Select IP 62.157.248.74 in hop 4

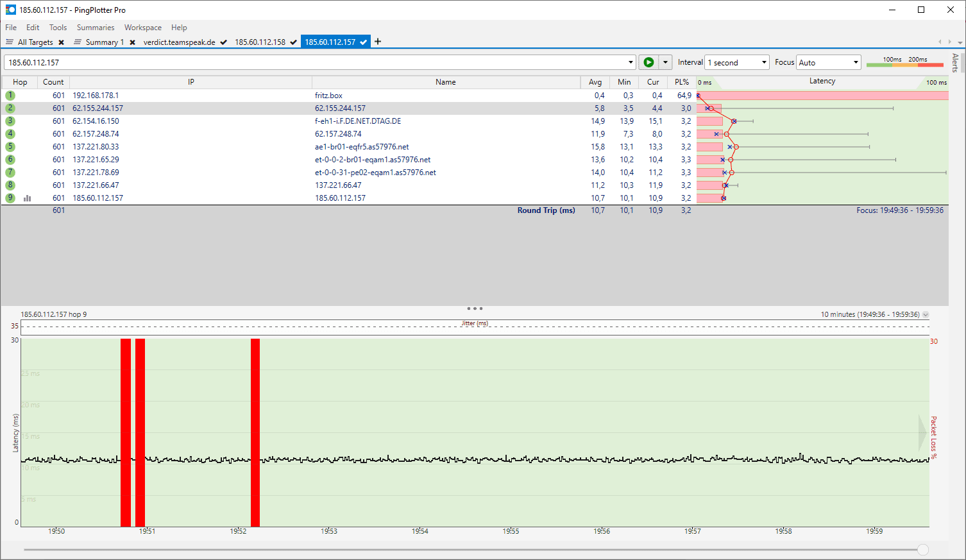(96, 134)
